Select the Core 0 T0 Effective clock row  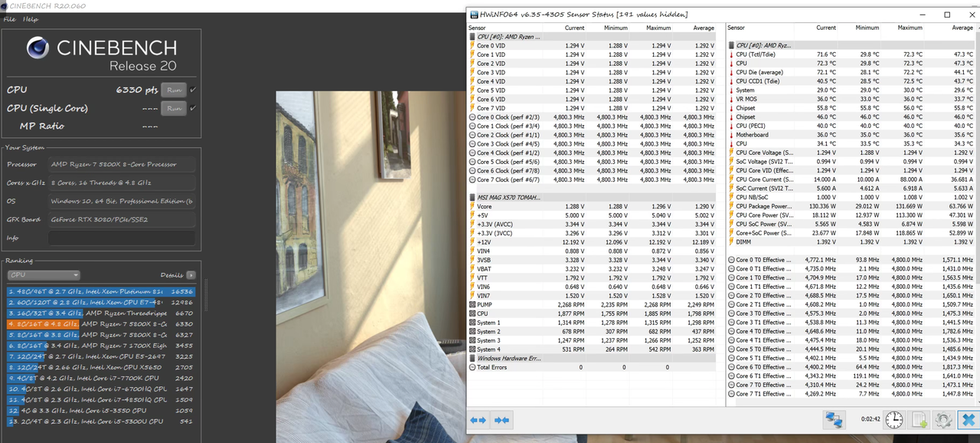coord(852,260)
